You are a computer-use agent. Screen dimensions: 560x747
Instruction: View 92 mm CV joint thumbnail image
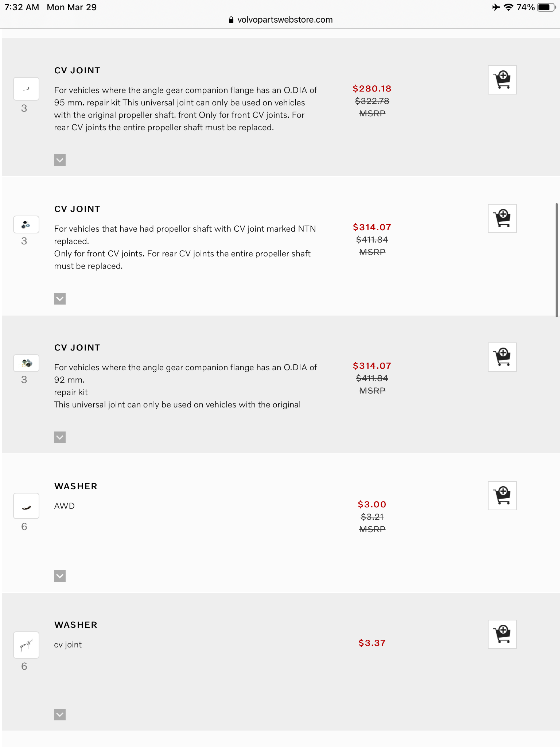coord(26,363)
